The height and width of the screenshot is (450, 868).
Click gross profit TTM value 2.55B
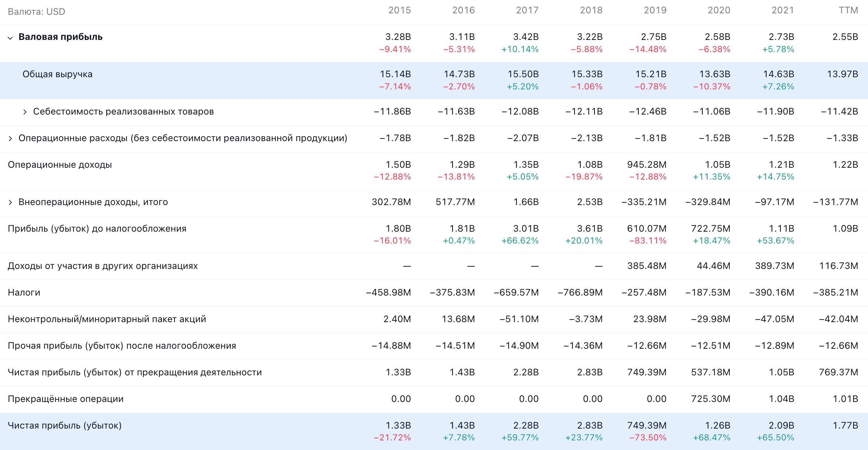pos(845,37)
